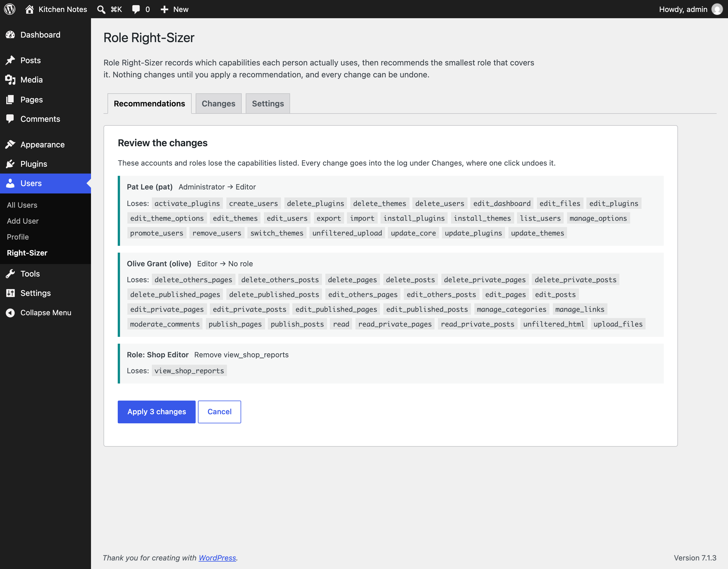Click the Appearance paintbrush icon
Viewport: 728px width, 569px height.
coord(10,145)
